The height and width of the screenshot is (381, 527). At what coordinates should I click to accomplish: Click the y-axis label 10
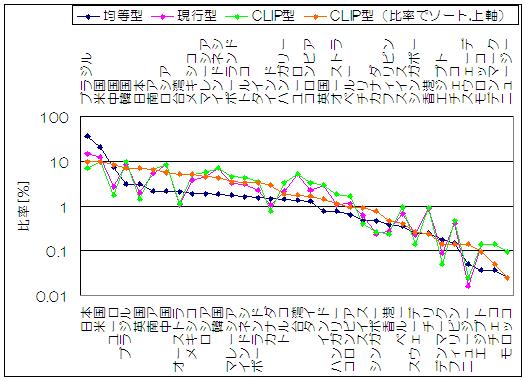click(59, 163)
